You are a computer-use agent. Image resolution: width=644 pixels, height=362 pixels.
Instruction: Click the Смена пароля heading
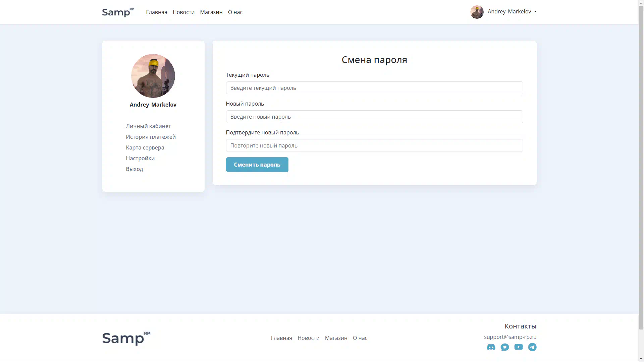374,60
